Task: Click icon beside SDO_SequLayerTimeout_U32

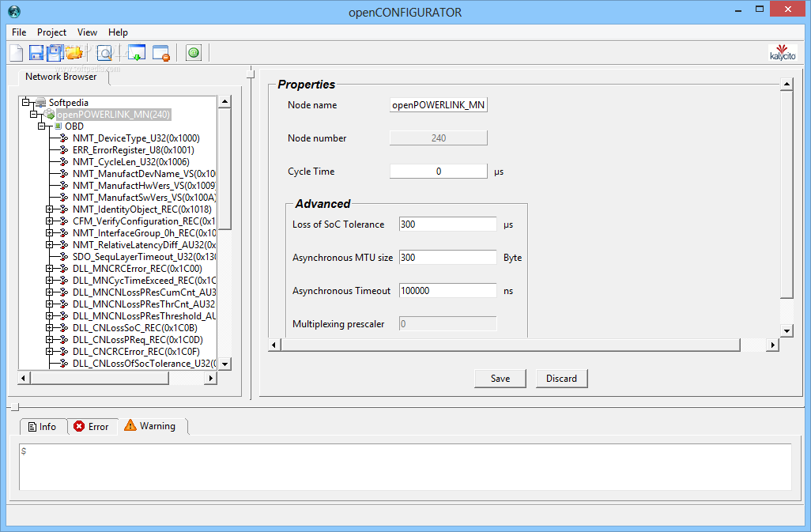Action: tap(64, 257)
